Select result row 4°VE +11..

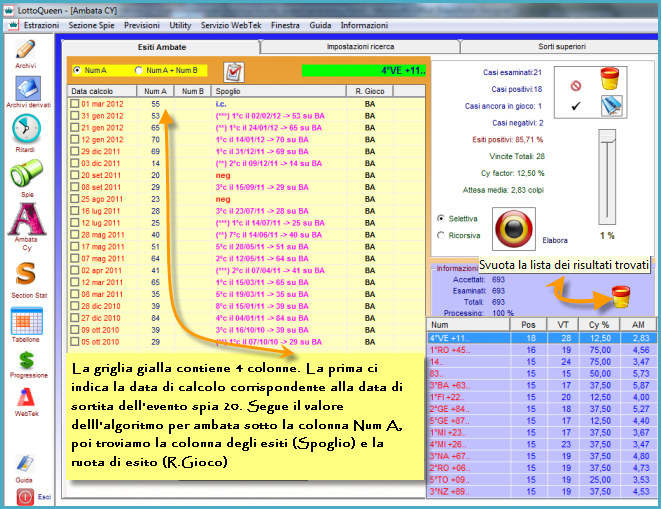point(542,338)
